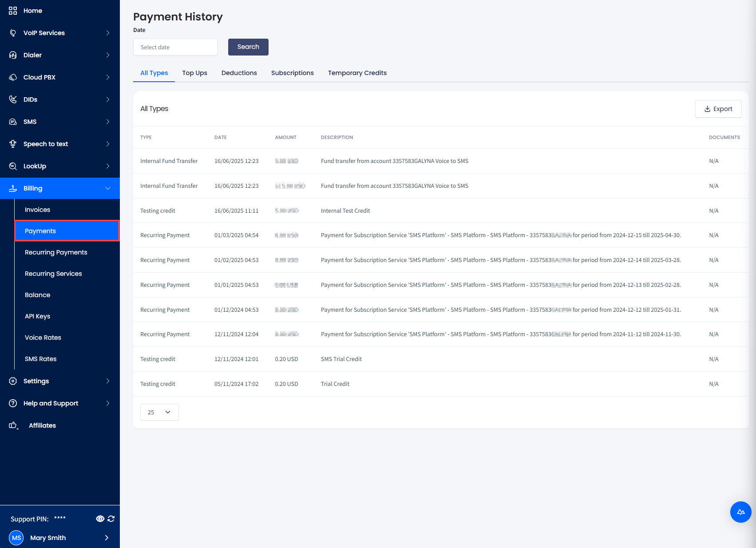Click the Search button
Screen dimensions: 756x548
coord(248,47)
